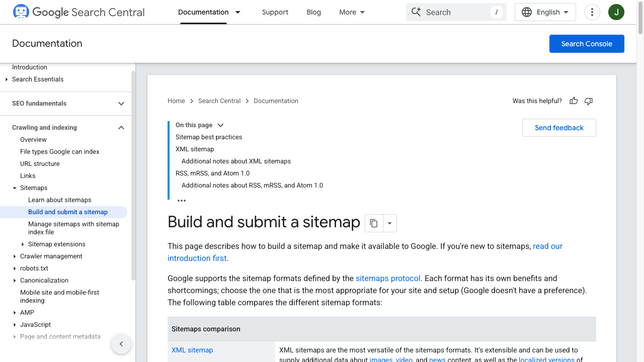Open File types Google can index
This screenshot has width=644, height=362.
(x=60, y=152)
